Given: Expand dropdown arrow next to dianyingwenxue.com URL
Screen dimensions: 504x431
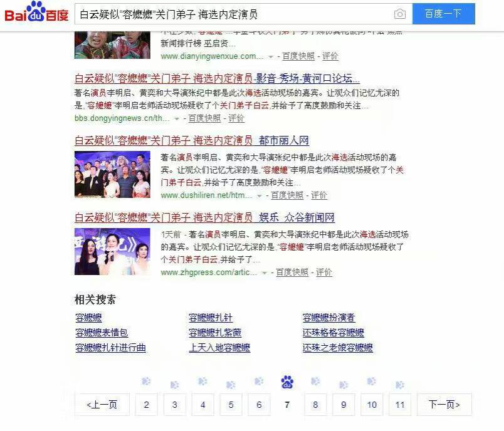Looking at the screenshot, I should tap(271, 57).
